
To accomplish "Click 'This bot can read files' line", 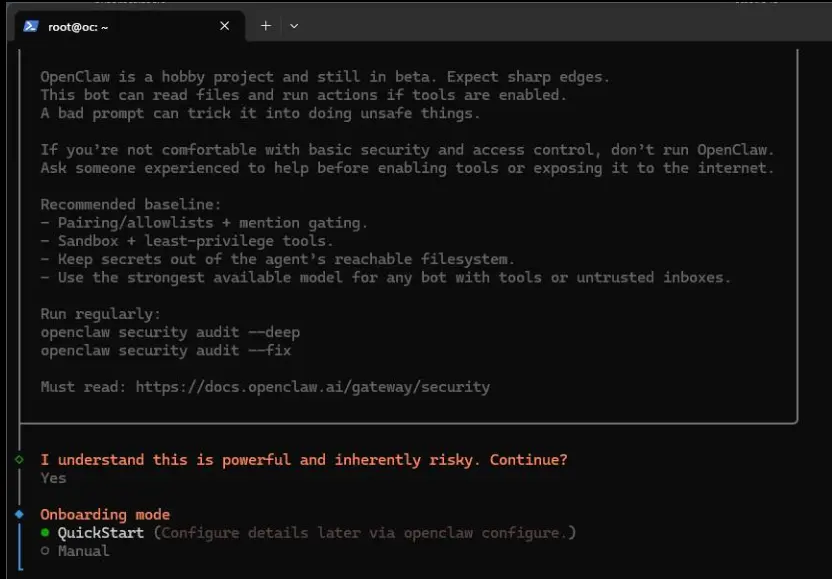I will (x=304, y=95).
